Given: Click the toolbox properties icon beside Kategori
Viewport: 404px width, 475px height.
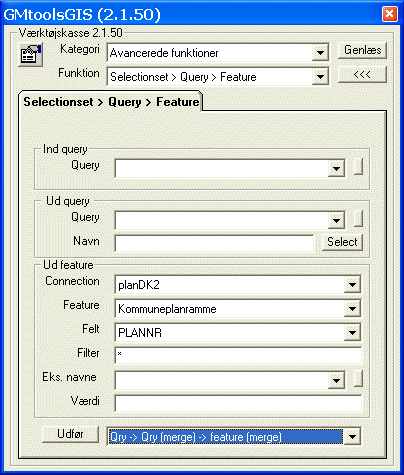Looking at the screenshot, I should tap(30, 55).
